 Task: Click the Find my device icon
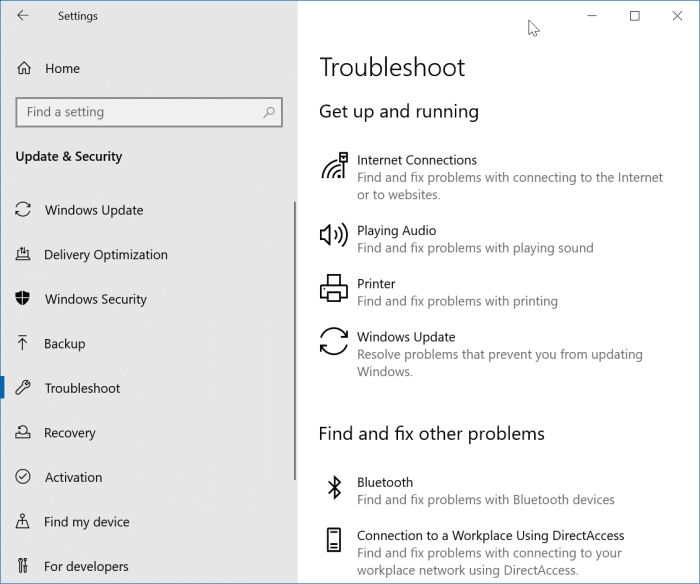coord(22,521)
